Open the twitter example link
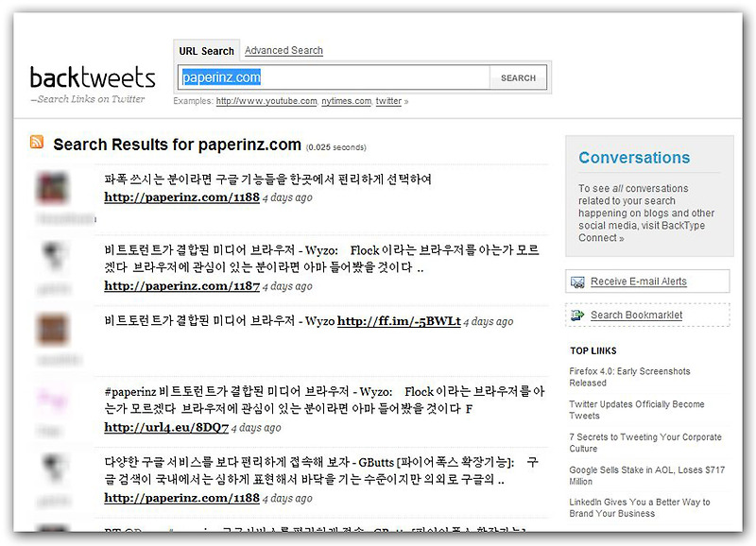Screen dimensions: 756x546 [388, 101]
